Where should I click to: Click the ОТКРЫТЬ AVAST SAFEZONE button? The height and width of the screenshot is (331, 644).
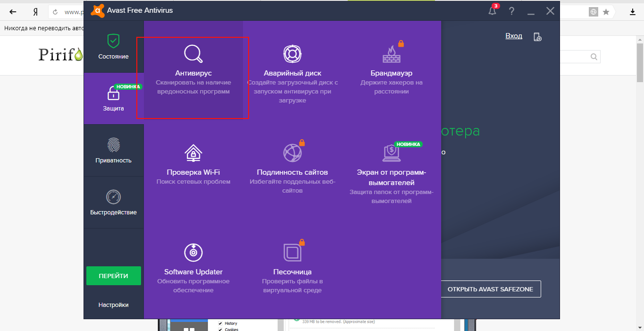491,289
